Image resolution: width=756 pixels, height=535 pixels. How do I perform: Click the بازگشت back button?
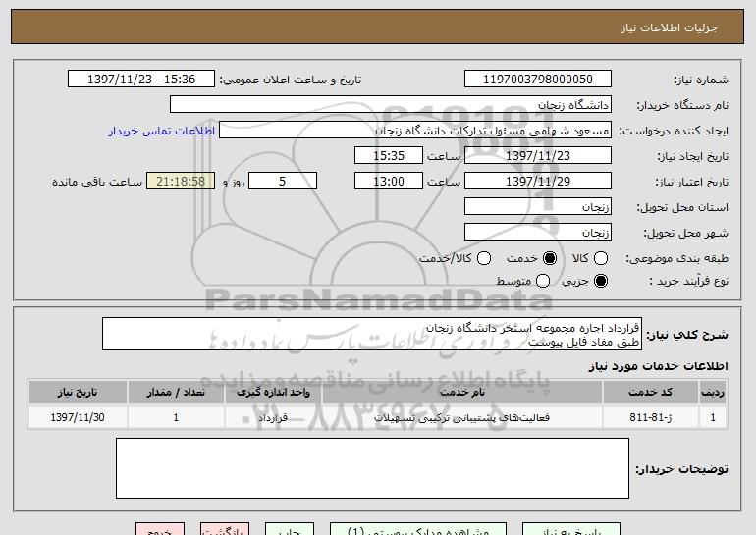(225, 529)
